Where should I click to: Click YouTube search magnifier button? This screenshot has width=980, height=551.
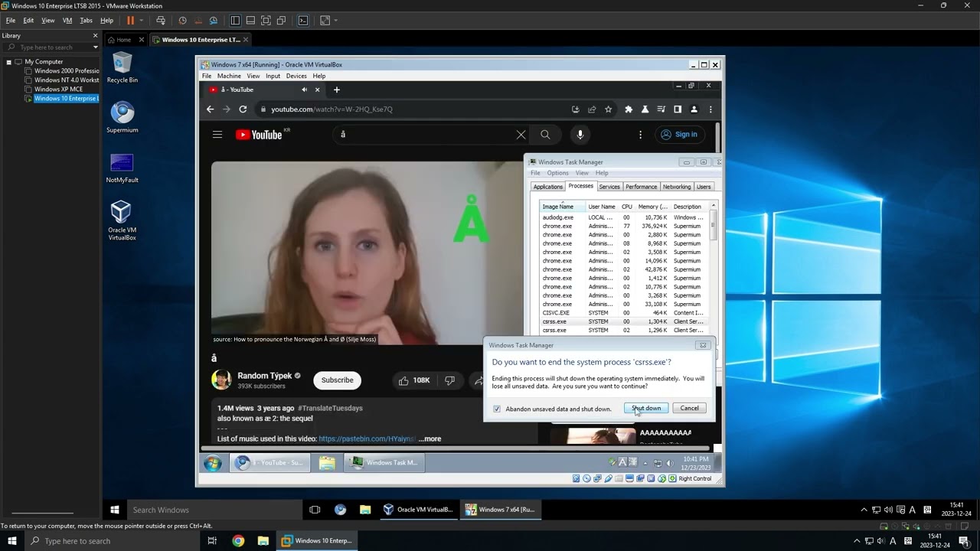545,135
